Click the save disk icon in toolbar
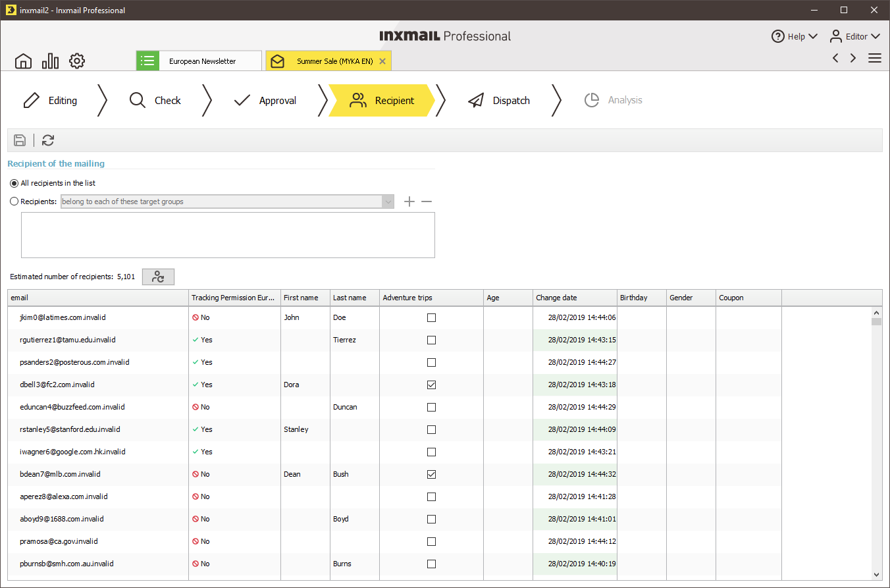 pos(20,140)
